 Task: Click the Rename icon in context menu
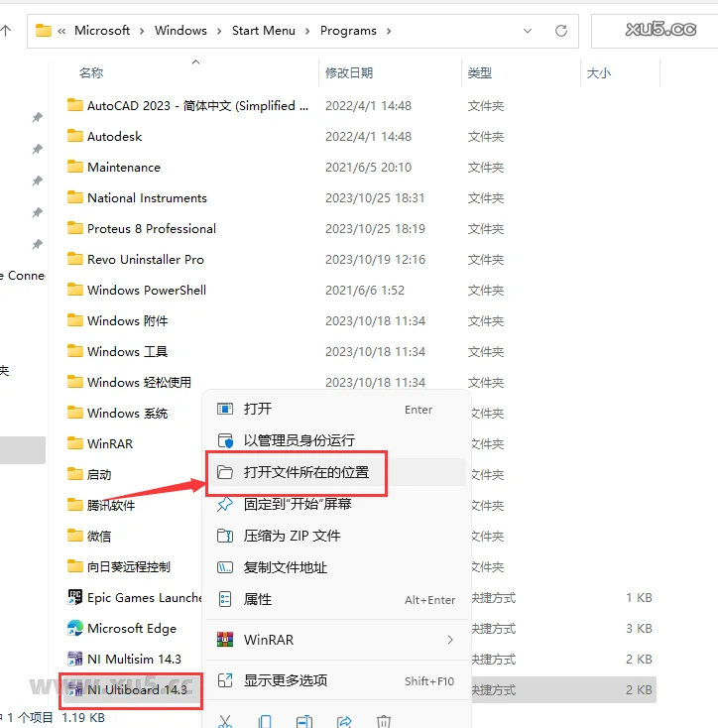(304, 721)
